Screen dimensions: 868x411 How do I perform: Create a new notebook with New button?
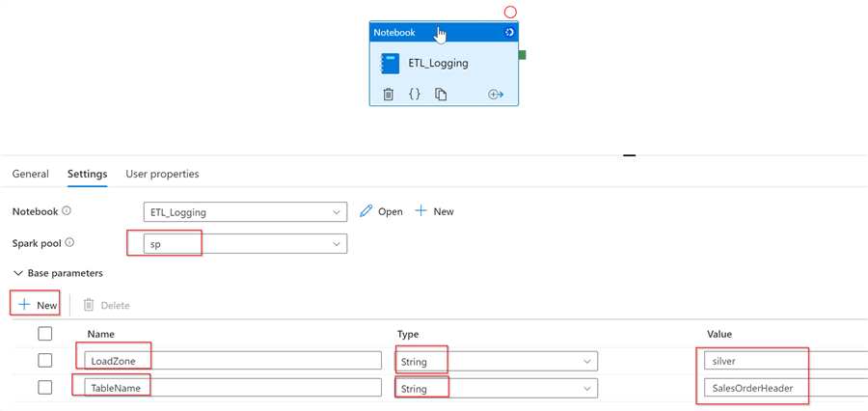click(435, 211)
